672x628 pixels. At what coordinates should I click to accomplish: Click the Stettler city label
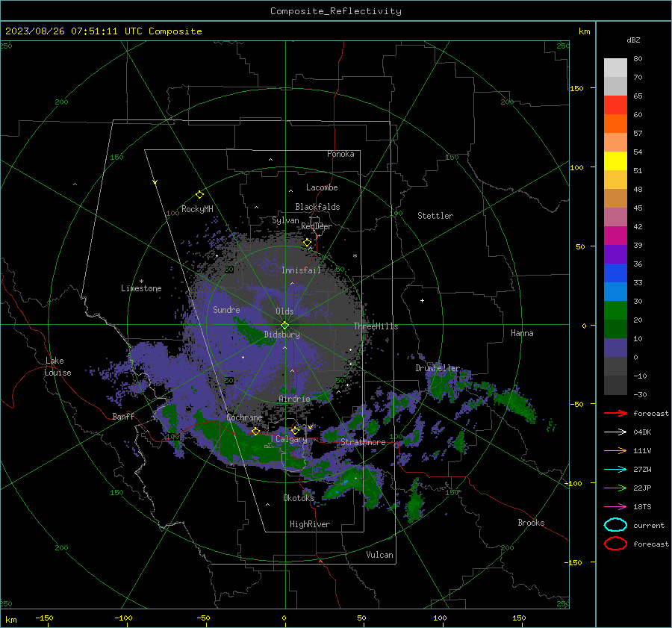point(435,216)
